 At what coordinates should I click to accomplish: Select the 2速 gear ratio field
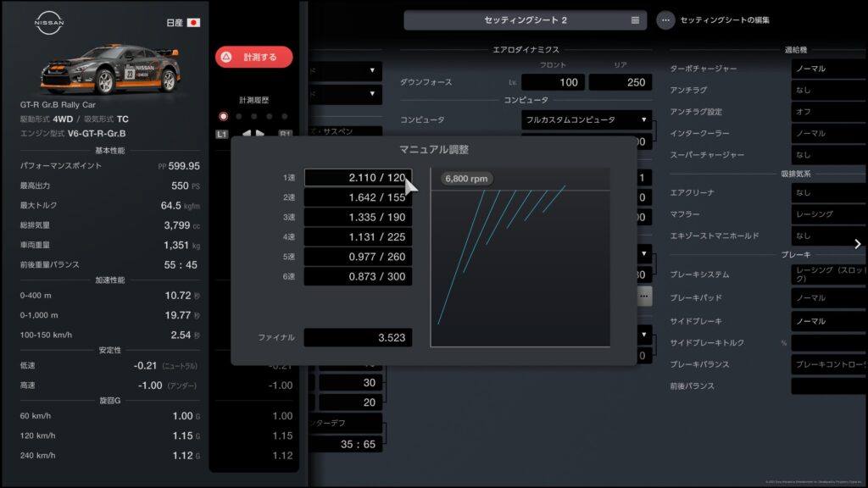359,197
